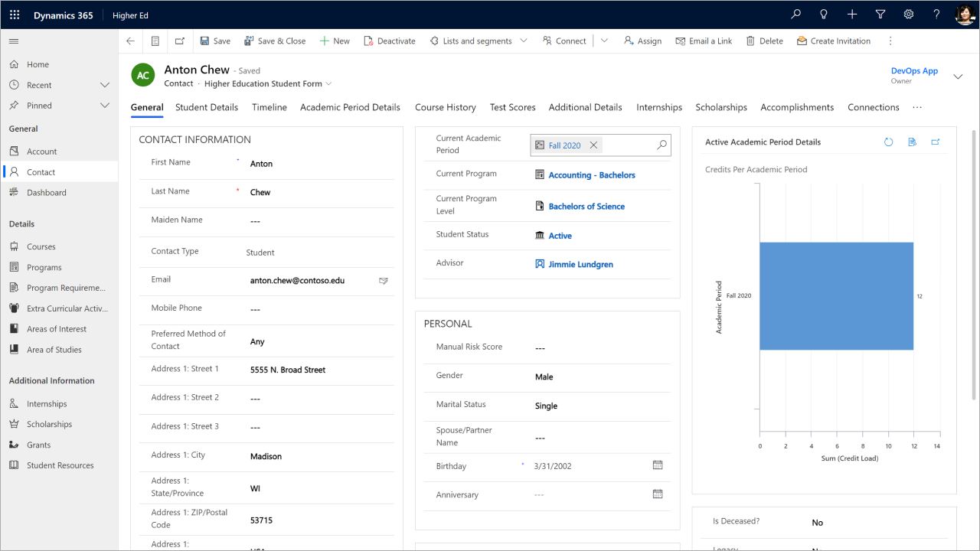Viewport: 980px width, 551px height.
Task: Expand the Pinned section in sidebar
Action: pyautogui.click(x=105, y=106)
